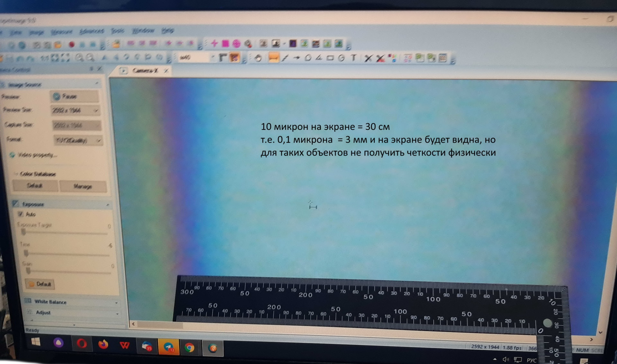The image size is (617, 364).
Task: Select the rectangle measurement tool
Action: click(x=330, y=58)
